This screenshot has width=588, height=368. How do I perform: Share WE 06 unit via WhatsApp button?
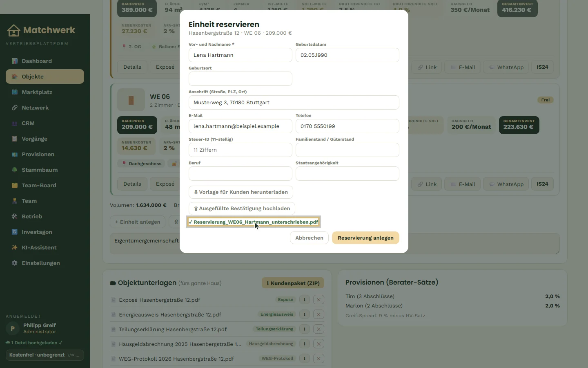[506, 184]
